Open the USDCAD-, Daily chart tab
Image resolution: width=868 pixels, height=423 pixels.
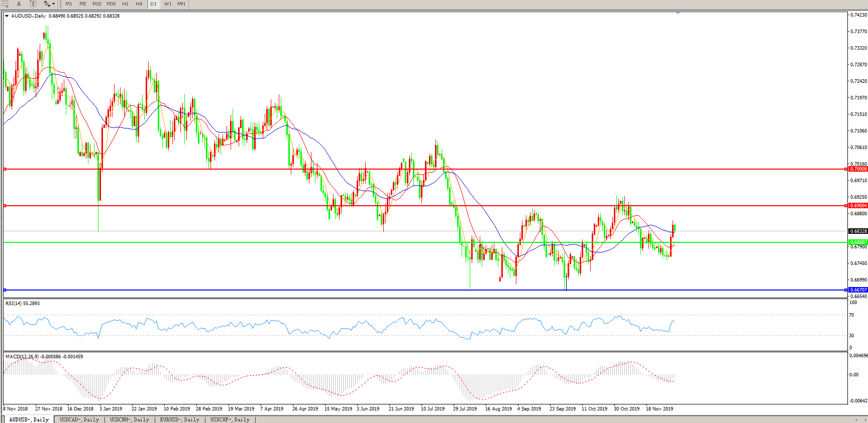point(79,419)
